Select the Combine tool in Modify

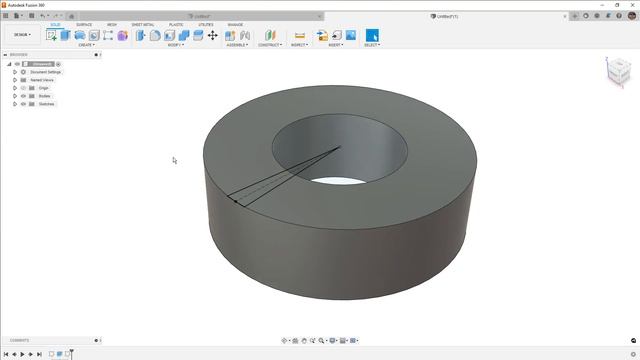tap(184, 36)
